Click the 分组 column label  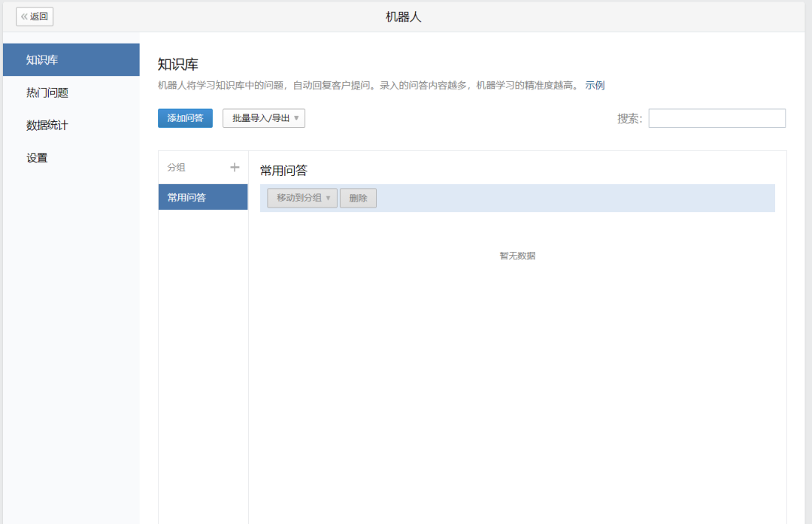pyautogui.click(x=177, y=168)
